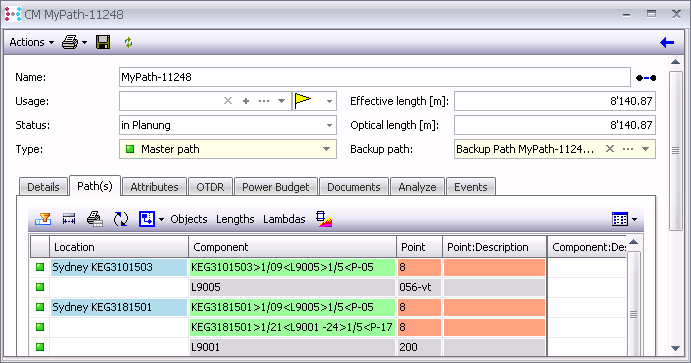Click green square icon in L9005 row
The width and height of the screenshot is (691, 363).
pyautogui.click(x=40, y=287)
